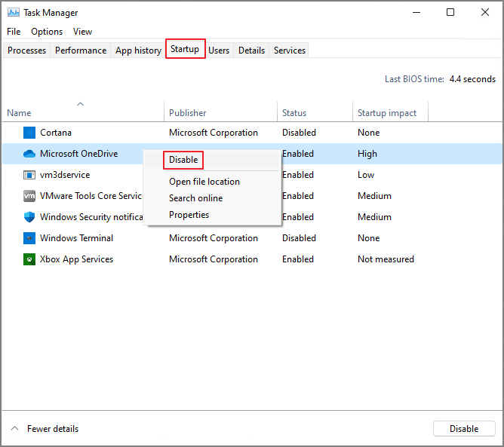
Task: Click the Windows Security shield icon
Action: pos(29,217)
